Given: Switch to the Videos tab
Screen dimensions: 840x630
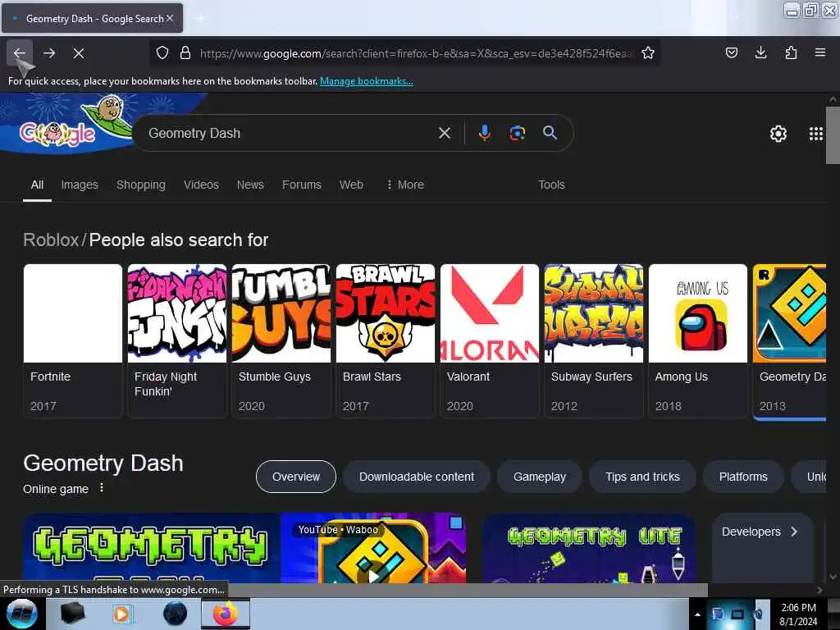Looking at the screenshot, I should pos(202,185).
